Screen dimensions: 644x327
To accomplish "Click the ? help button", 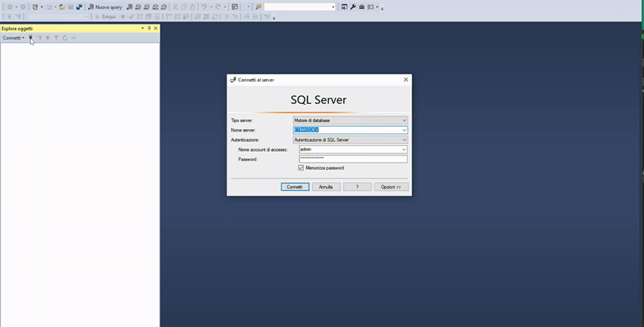I will pyautogui.click(x=357, y=187).
